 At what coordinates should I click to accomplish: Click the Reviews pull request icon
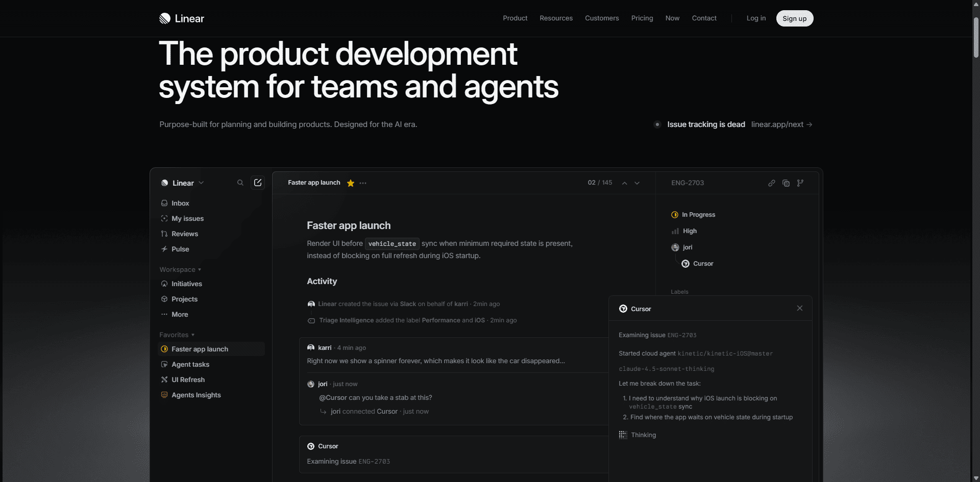pyautogui.click(x=164, y=234)
